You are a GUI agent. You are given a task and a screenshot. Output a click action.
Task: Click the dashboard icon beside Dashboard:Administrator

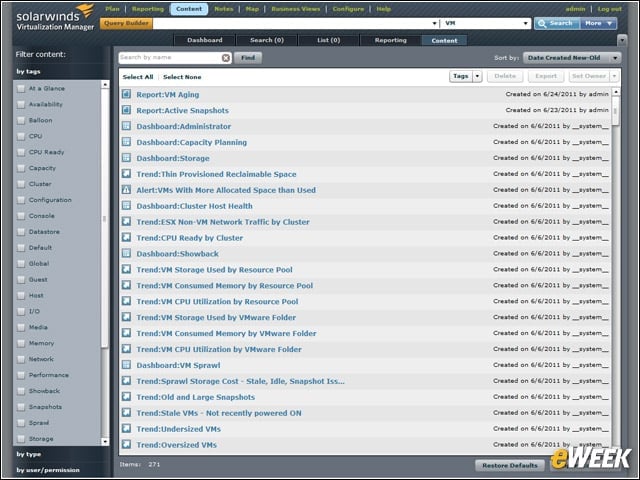point(127,126)
